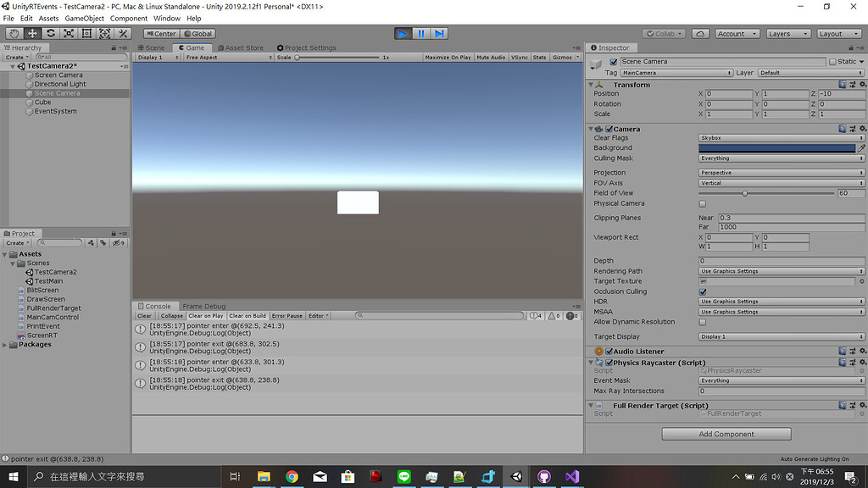
Task: Clear the Console messages
Action: tap(144, 315)
